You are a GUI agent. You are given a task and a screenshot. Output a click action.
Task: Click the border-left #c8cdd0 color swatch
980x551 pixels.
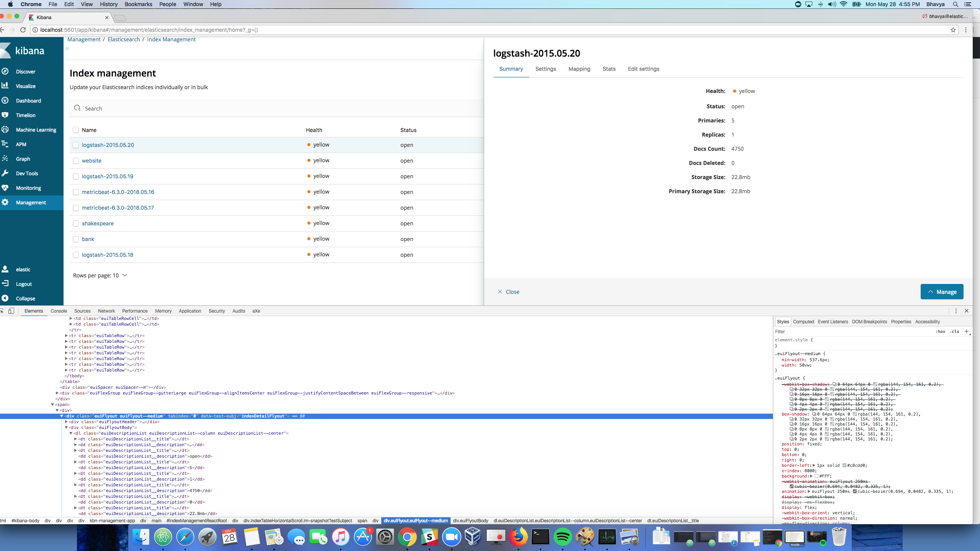point(844,466)
